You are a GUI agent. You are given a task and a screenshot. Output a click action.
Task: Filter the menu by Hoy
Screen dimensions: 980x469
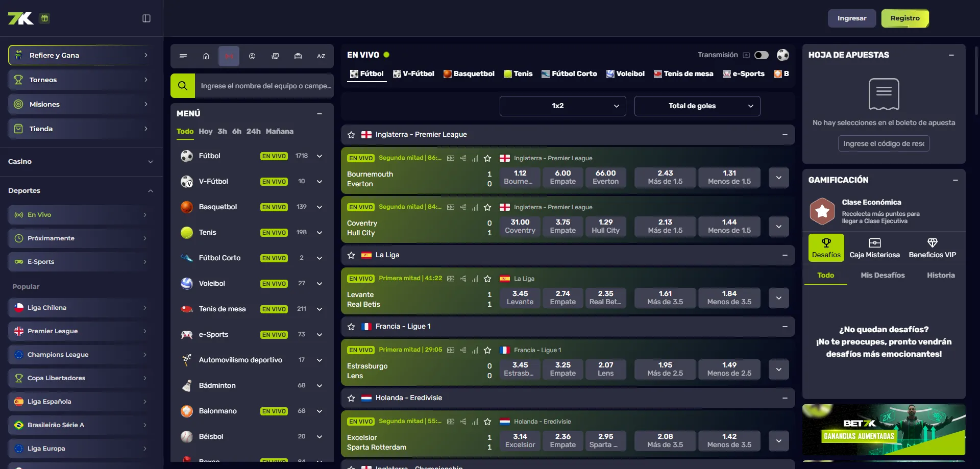point(206,132)
